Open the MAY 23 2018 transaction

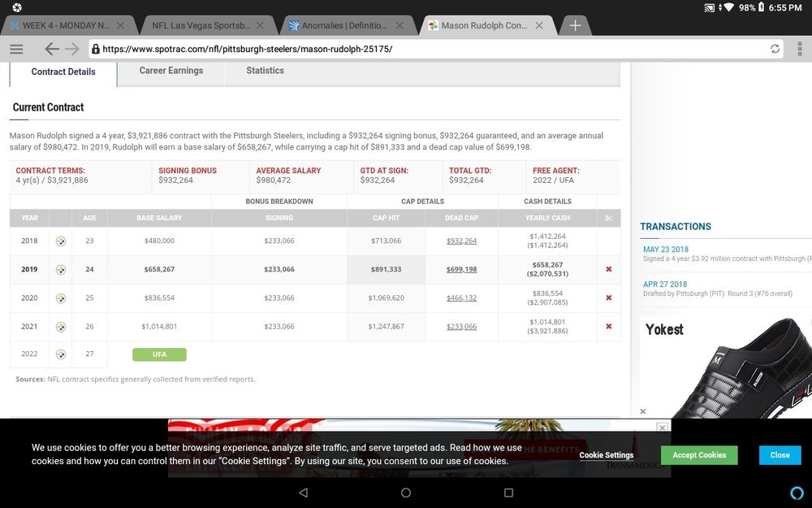pyautogui.click(x=666, y=250)
